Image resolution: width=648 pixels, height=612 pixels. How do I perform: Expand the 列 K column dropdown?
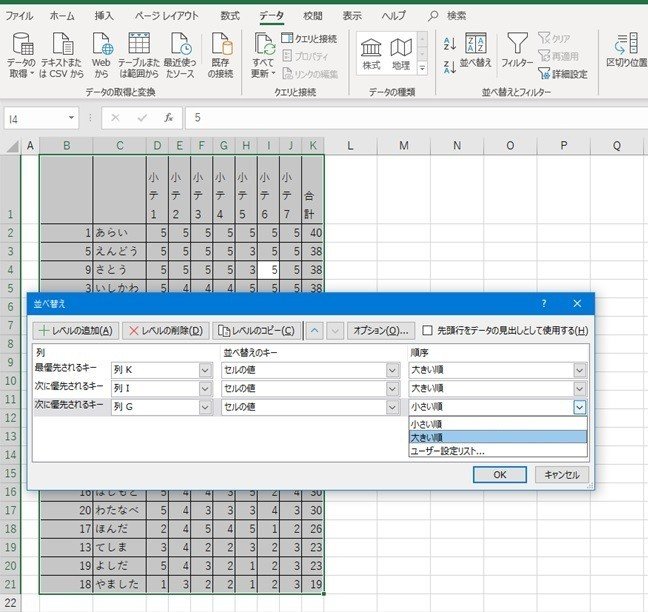click(205, 370)
